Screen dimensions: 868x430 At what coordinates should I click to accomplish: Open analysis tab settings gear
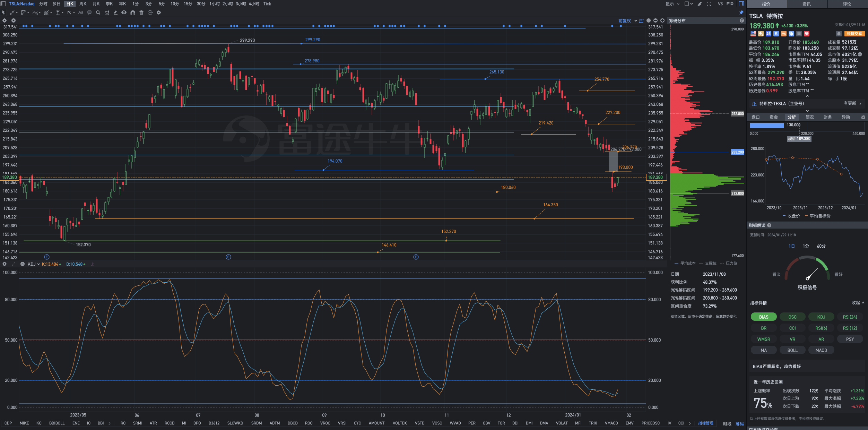click(x=863, y=117)
